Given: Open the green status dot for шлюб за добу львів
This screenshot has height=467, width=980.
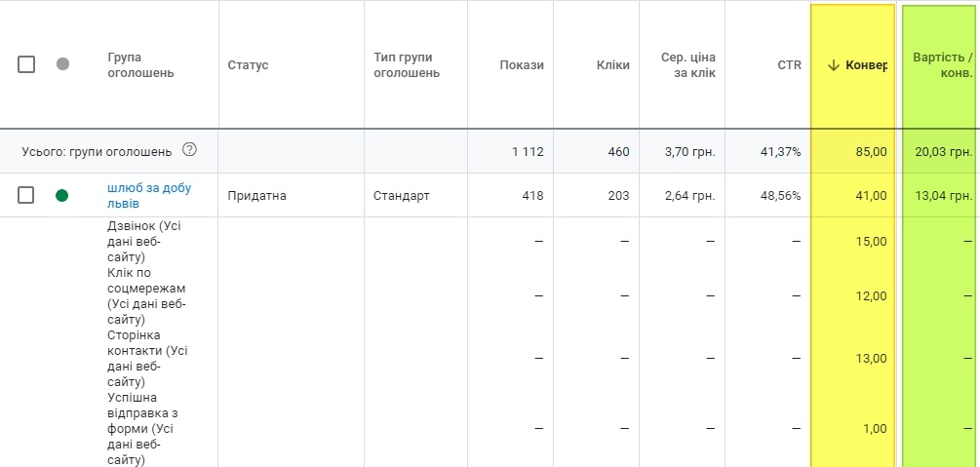Looking at the screenshot, I should click(x=62, y=196).
